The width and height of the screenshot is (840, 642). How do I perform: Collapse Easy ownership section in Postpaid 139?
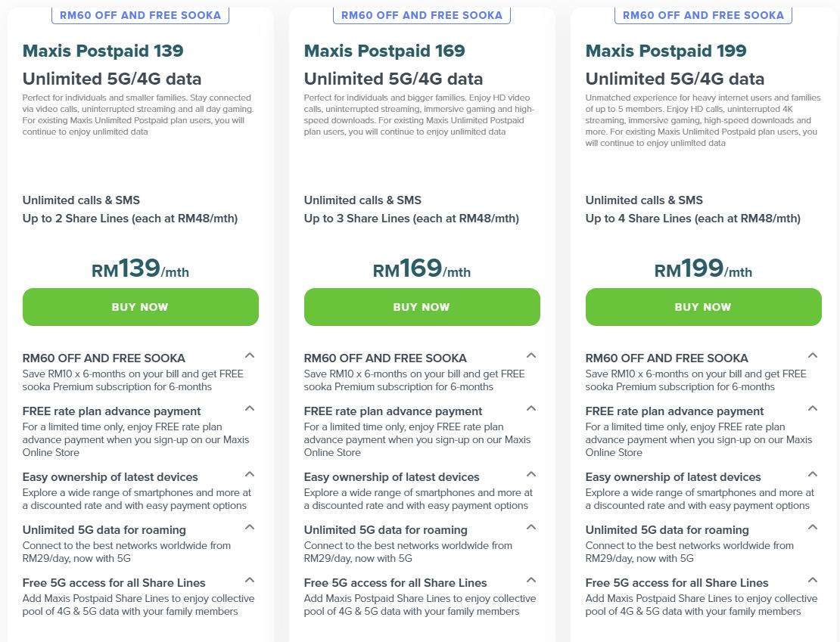coord(250,474)
